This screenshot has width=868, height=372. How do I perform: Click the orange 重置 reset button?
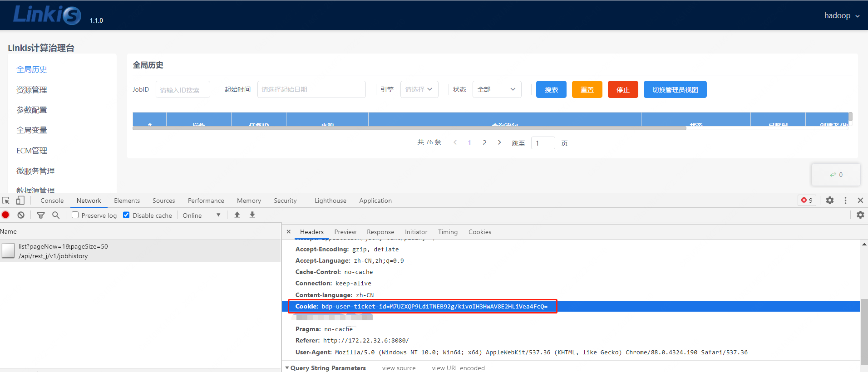click(587, 89)
